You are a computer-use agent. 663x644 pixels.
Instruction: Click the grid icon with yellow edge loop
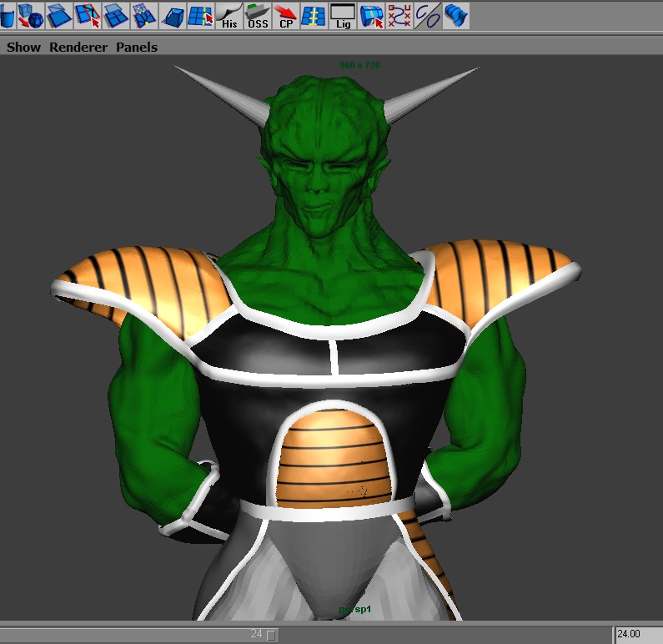[314, 16]
